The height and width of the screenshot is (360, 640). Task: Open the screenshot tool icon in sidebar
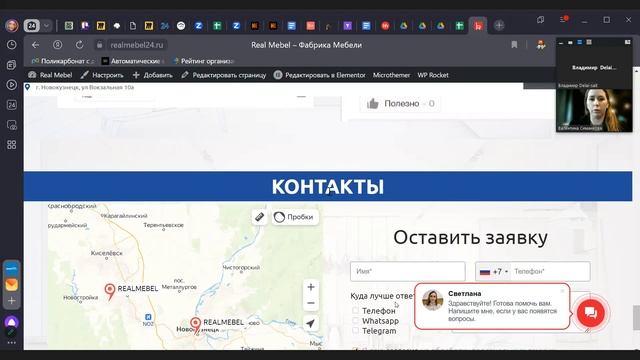pos(11,125)
